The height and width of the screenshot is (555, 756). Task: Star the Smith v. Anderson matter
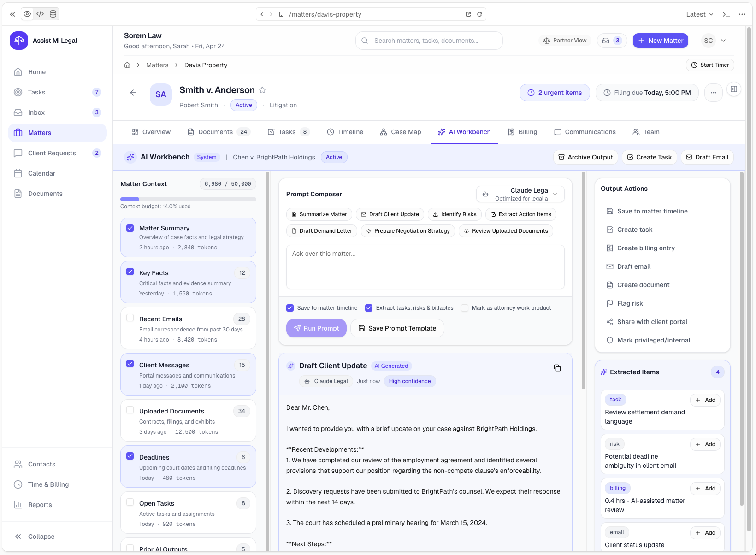click(262, 90)
